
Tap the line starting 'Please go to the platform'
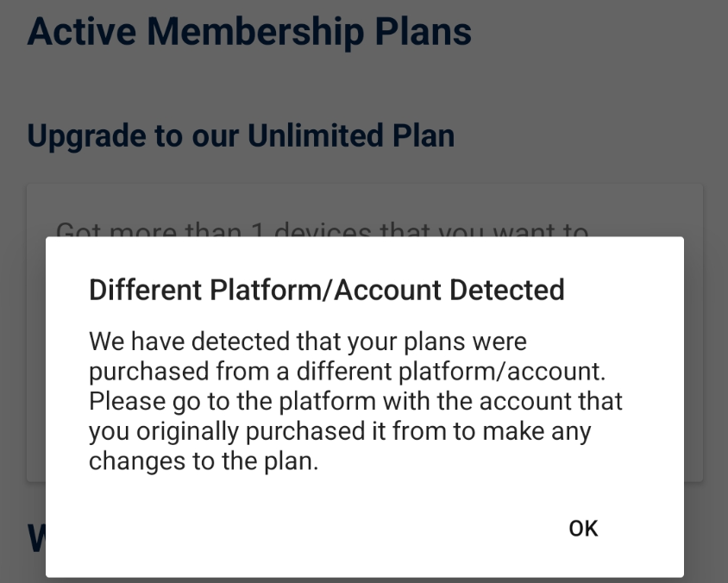pyautogui.click(x=355, y=402)
